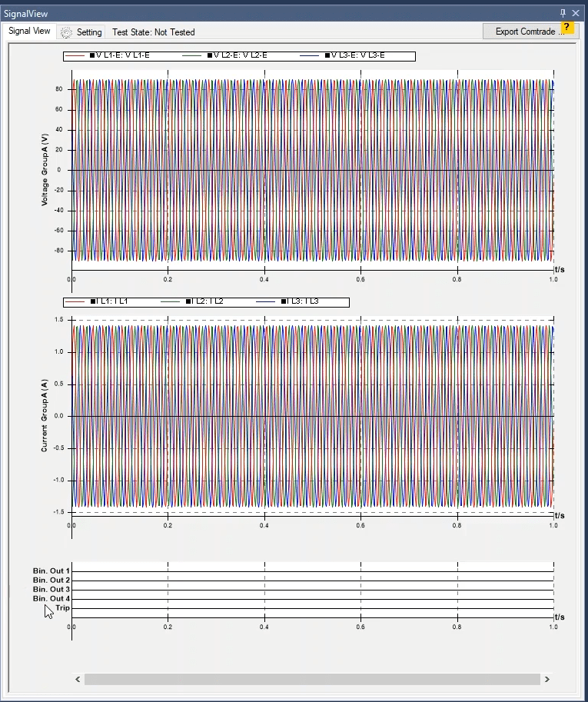588x702 pixels.
Task: Switch to the Signal View tab
Action: click(x=29, y=31)
